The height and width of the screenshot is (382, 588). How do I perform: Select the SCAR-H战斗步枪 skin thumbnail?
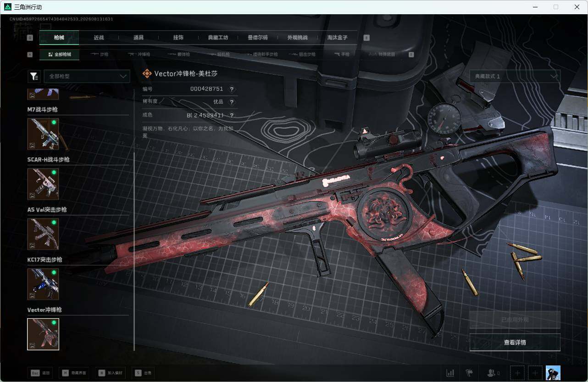point(43,184)
